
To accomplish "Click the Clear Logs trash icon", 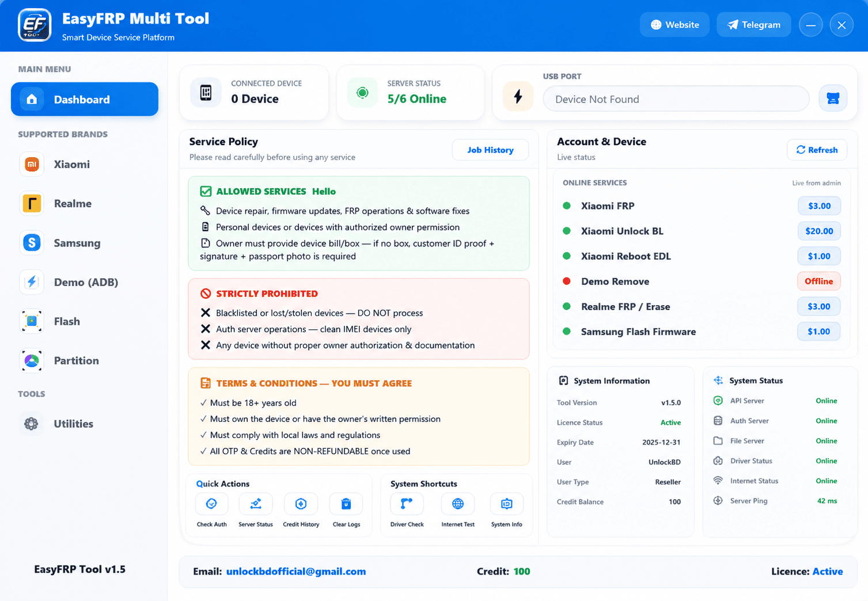I will 346,504.
